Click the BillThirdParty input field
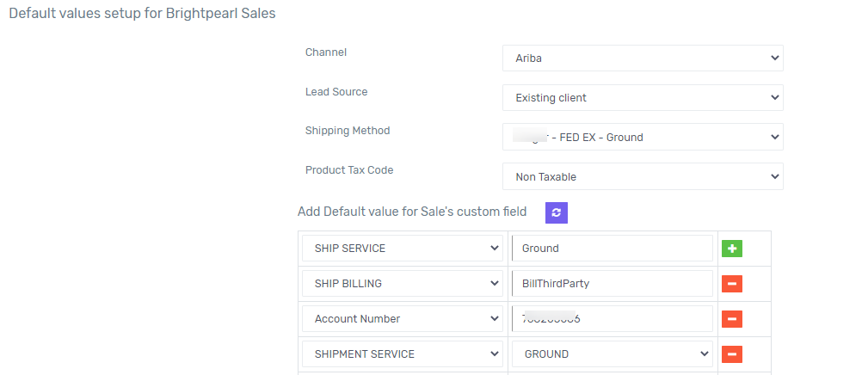Viewport: 868px width, 375px height. pyautogui.click(x=613, y=284)
